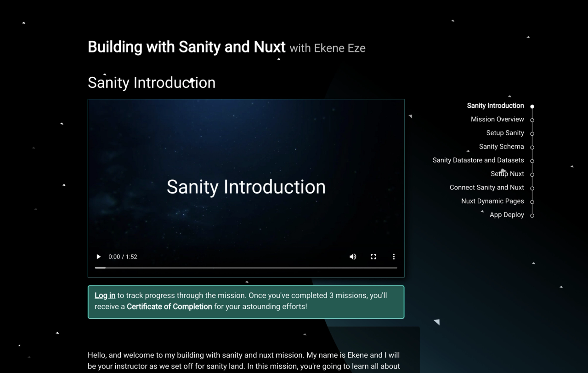588x373 pixels.
Task: Toggle the progress marker for Nuxt Dynamic Pages
Action: click(x=532, y=201)
